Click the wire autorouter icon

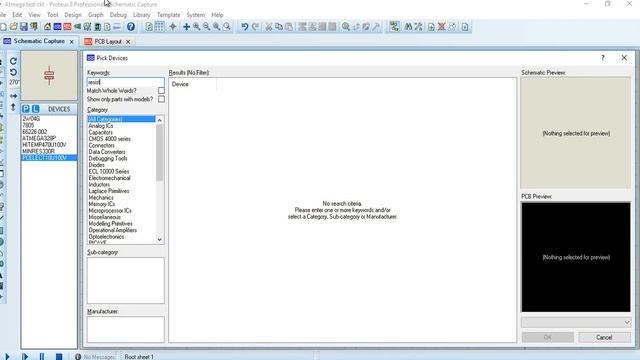point(394,27)
